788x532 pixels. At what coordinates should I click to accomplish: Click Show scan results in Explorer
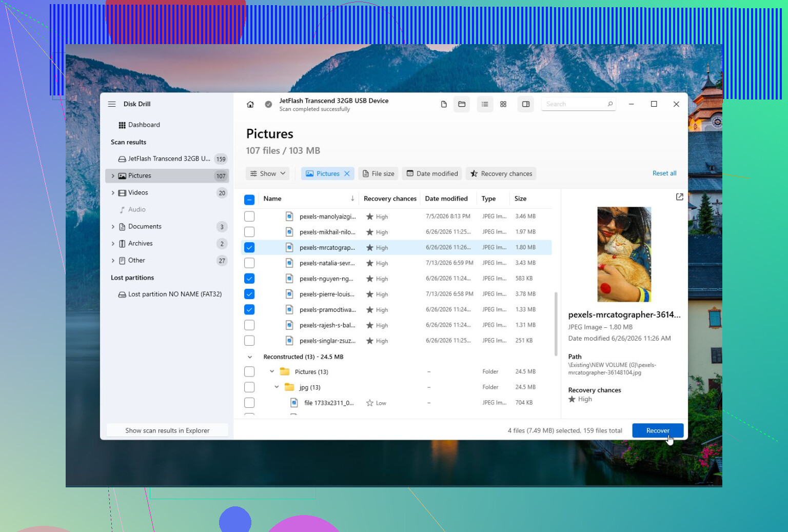(x=167, y=431)
